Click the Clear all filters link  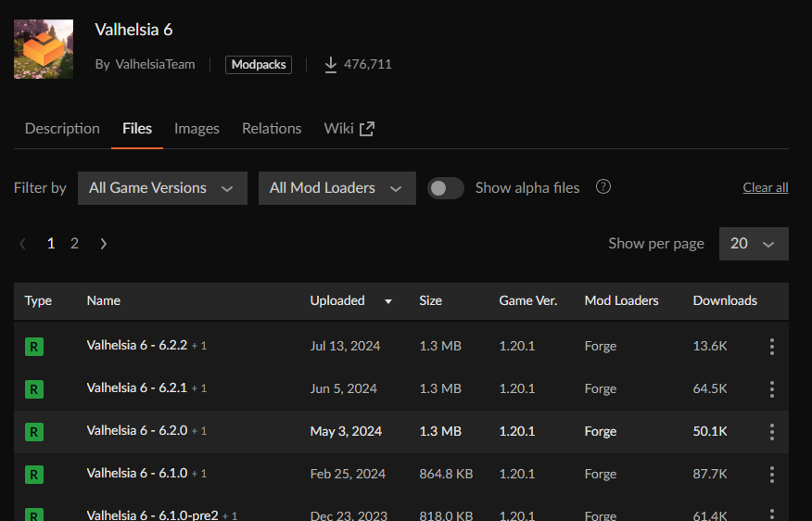coord(766,187)
